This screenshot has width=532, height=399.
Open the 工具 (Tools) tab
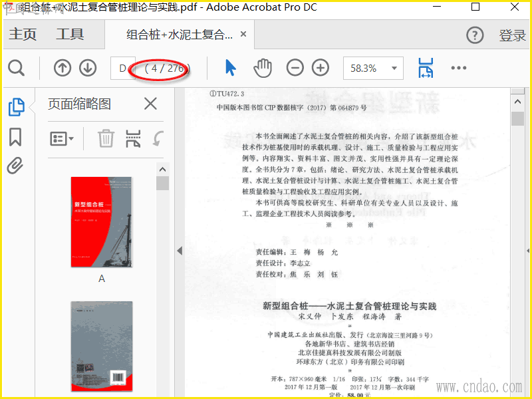coord(70,35)
